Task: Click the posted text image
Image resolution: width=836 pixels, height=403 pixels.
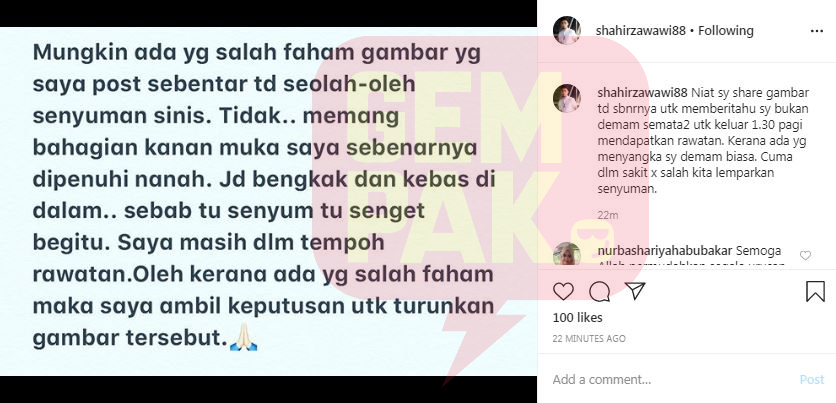Action: 268,202
